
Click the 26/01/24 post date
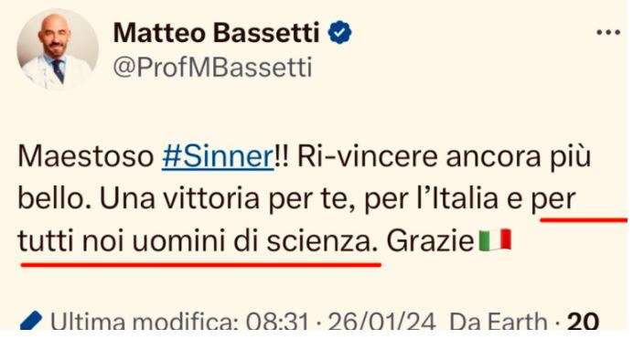(382, 322)
